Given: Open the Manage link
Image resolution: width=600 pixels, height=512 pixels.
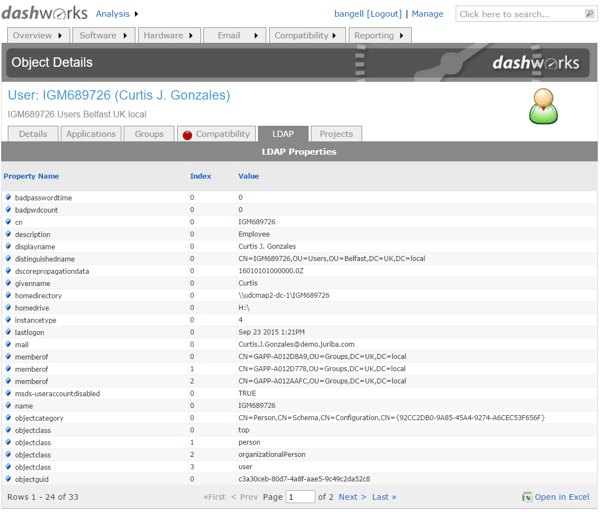Looking at the screenshot, I should (x=427, y=14).
